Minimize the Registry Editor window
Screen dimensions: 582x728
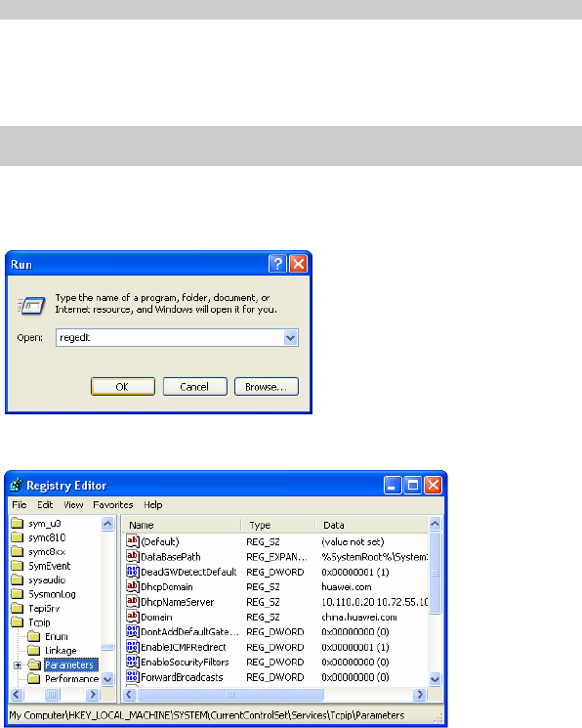[x=393, y=485]
